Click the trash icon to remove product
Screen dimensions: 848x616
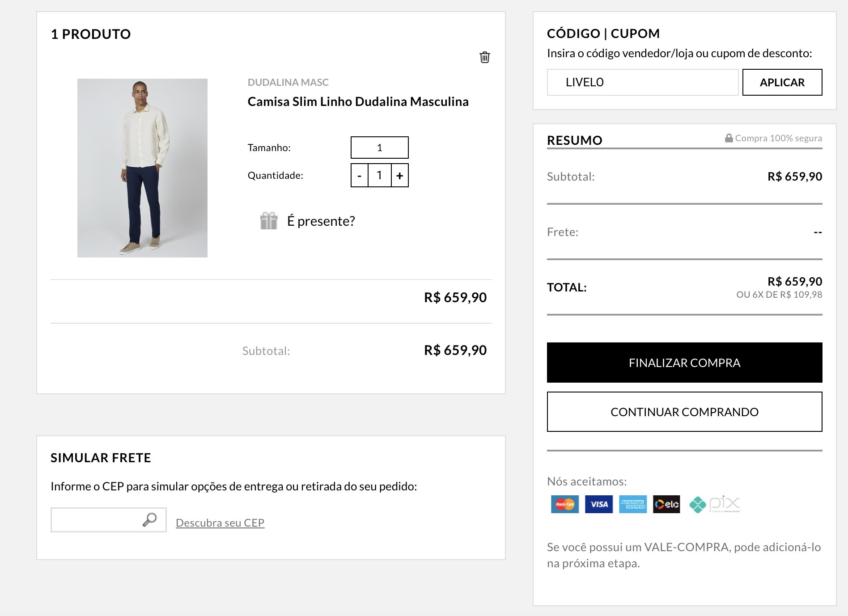click(484, 57)
